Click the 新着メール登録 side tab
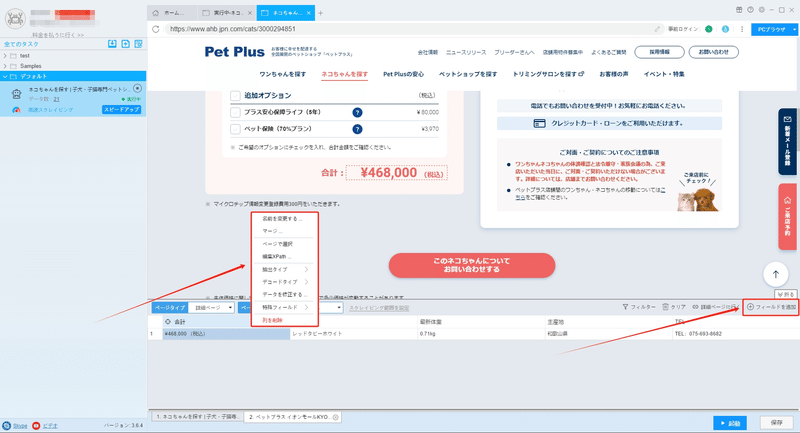Screen dimensions: 800x433 (788, 141)
